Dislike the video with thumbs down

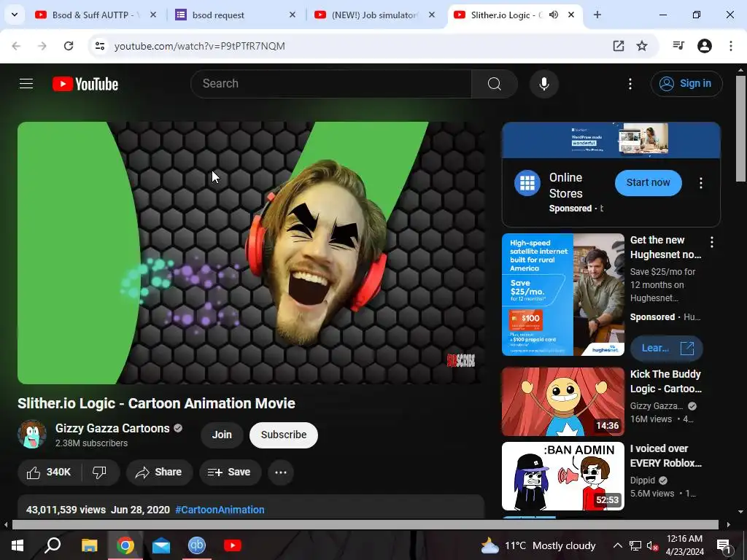click(99, 472)
